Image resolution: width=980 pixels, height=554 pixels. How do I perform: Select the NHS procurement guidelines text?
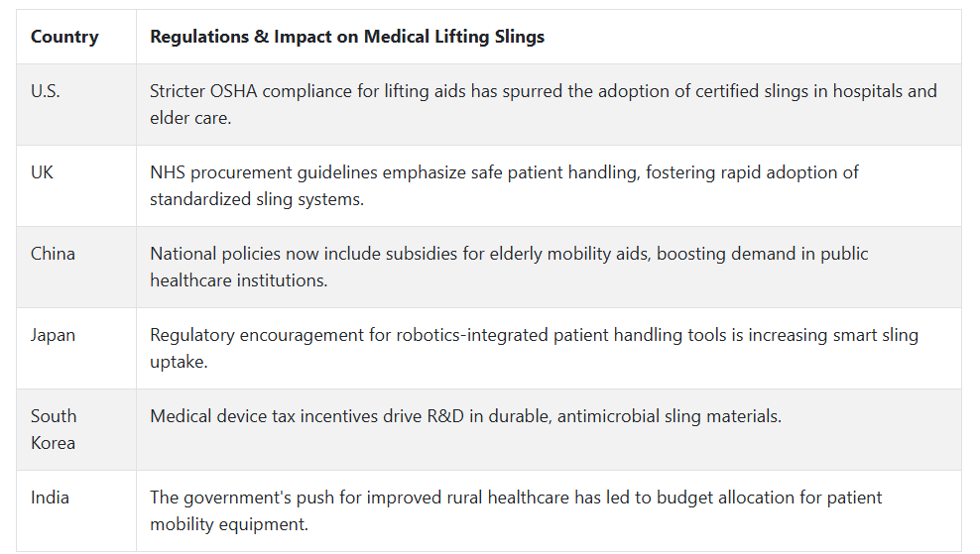coord(504,185)
